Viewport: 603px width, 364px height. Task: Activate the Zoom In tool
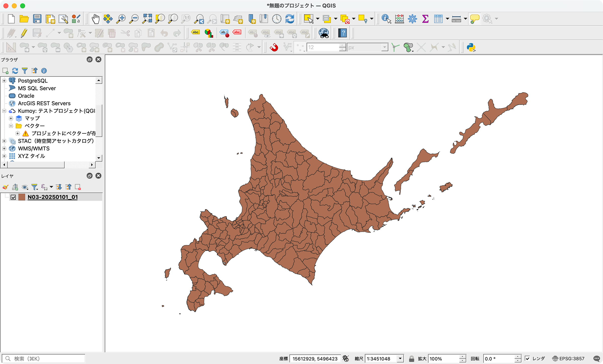point(121,19)
